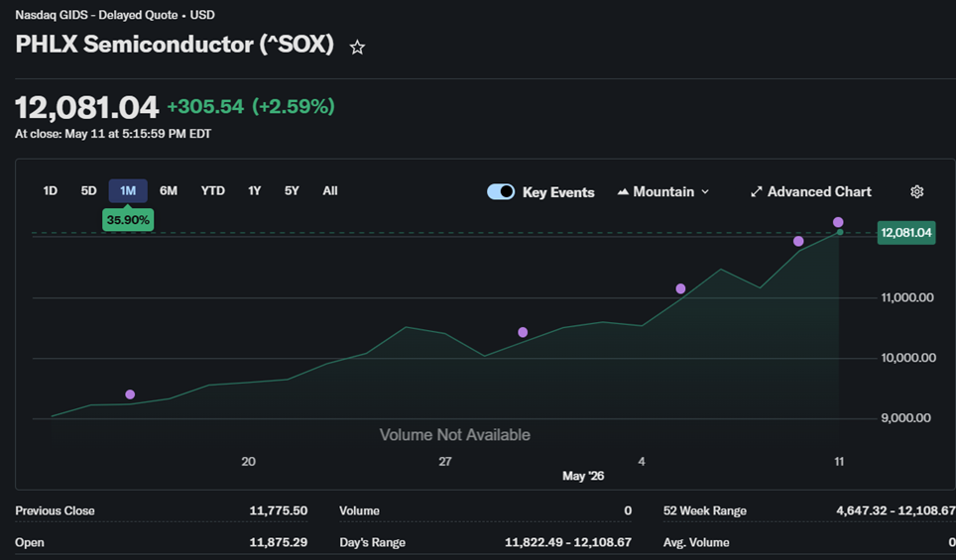Click the 10,000.00 y-axis label
Image resolution: width=956 pixels, height=560 pixels.
coord(908,358)
